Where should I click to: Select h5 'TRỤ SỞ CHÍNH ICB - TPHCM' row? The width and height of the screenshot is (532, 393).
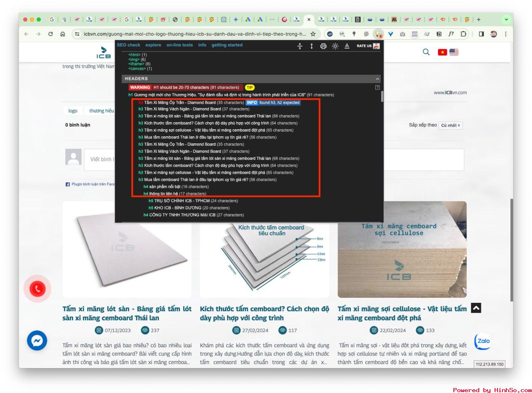point(193,201)
